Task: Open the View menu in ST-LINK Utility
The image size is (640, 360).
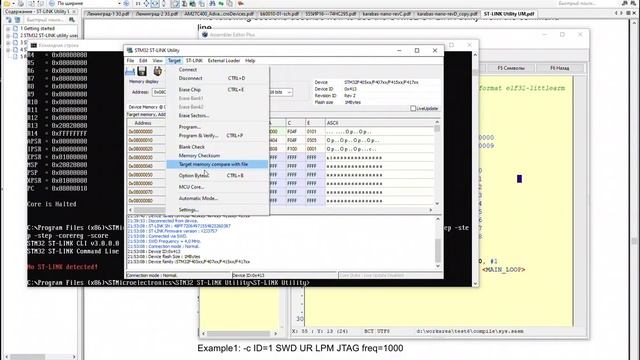Action: (x=157, y=60)
